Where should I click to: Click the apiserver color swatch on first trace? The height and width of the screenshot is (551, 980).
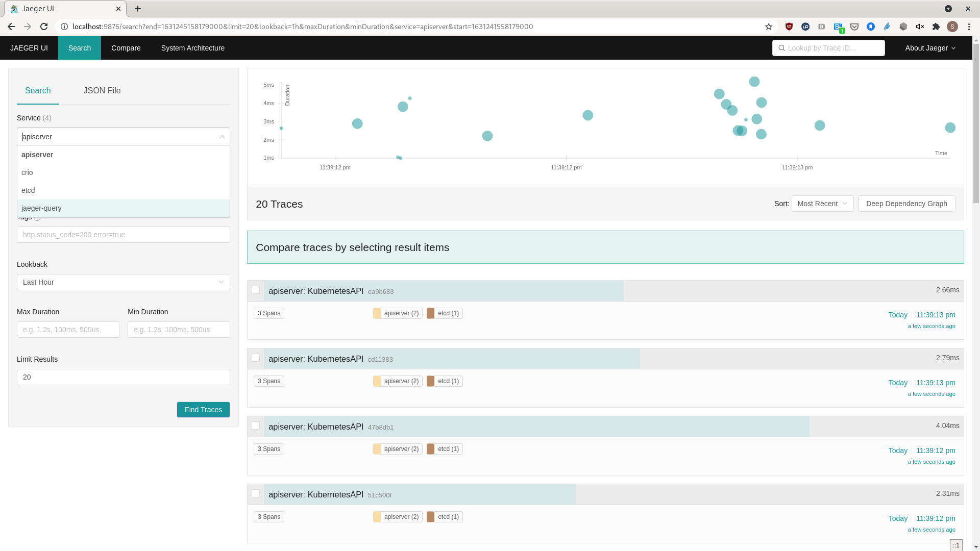[377, 313]
